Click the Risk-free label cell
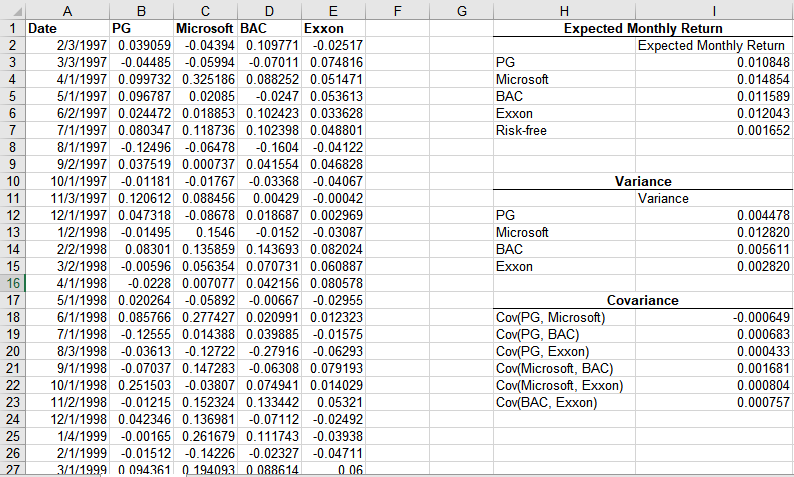794x477 pixels. pyautogui.click(x=565, y=131)
